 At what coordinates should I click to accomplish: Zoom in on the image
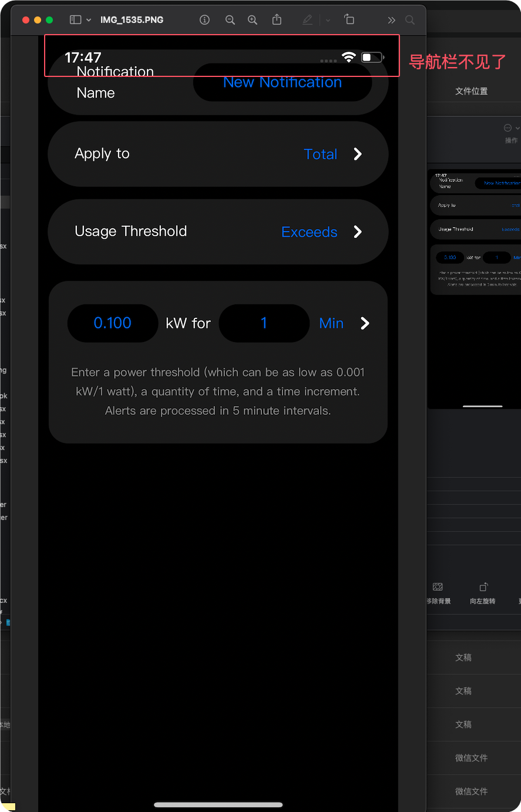(253, 20)
